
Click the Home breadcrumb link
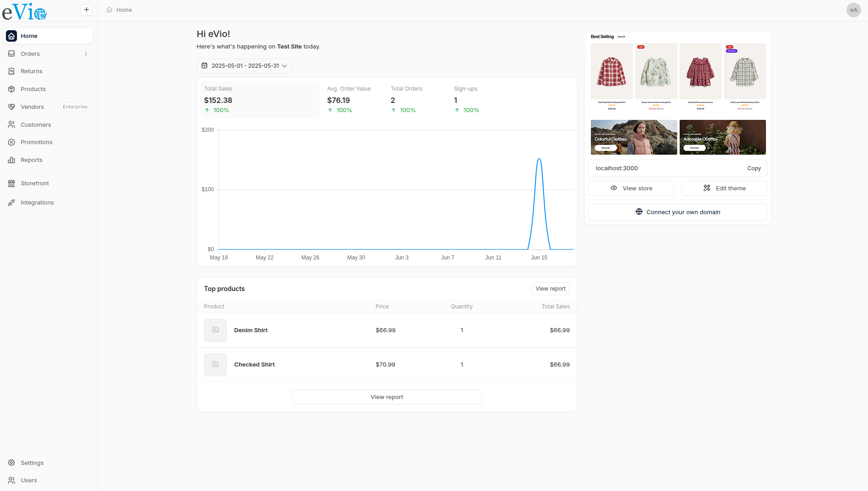point(123,10)
